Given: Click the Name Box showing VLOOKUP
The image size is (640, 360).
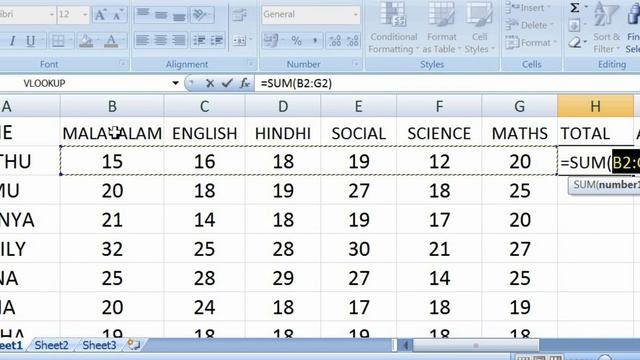Looking at the screenshot, I should point(85,83).
